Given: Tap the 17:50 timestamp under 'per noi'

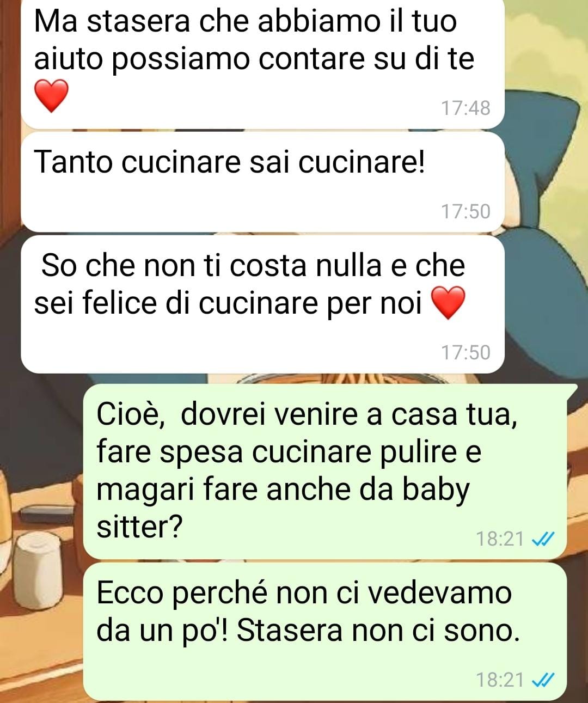Looking at the screenshot, I should [x=465, y=352].
